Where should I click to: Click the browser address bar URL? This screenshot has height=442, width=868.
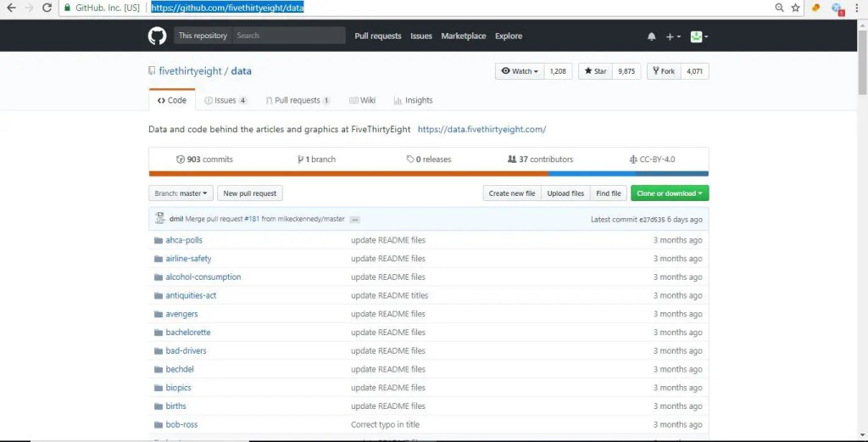(x=227, y=8)
